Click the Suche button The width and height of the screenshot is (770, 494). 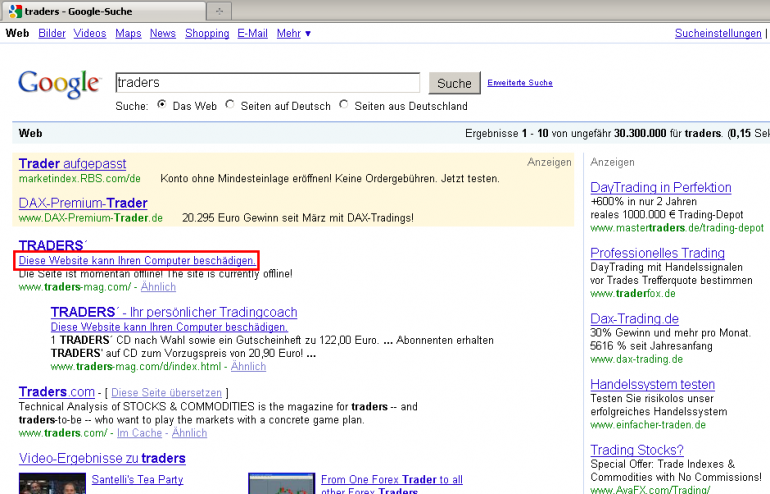click(454, 83)
